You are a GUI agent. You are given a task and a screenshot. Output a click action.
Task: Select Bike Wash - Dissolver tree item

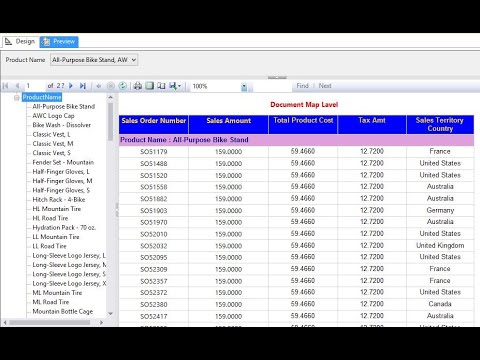click(x=62, y=125)
